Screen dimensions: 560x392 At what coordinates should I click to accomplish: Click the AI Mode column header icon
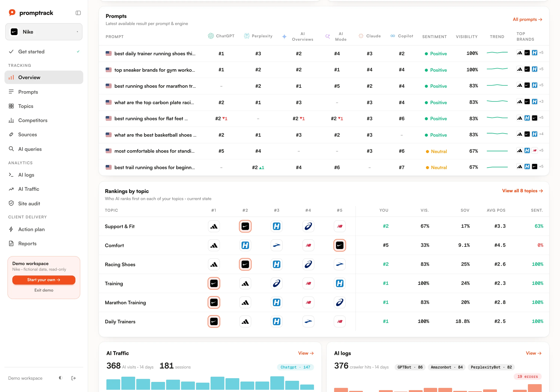click(328, 37)
